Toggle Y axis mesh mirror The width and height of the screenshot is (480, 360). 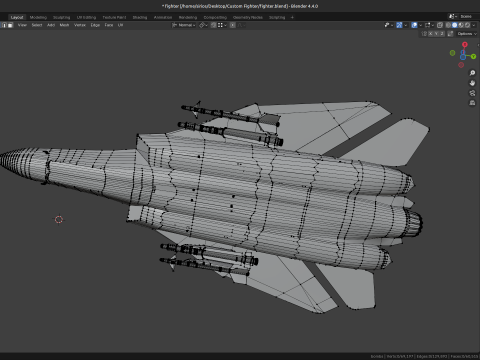pyautogui.click(x=436, y=34)
